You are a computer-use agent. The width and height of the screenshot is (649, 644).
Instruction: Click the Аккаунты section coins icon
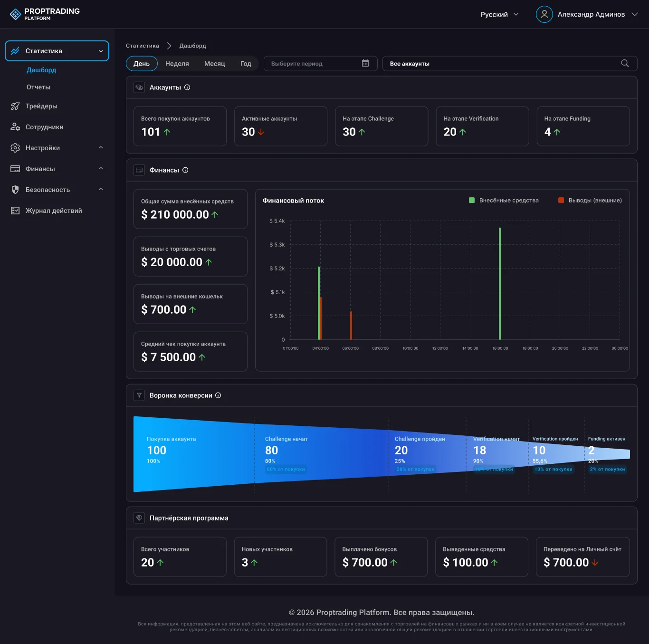[x=139, y=87]
